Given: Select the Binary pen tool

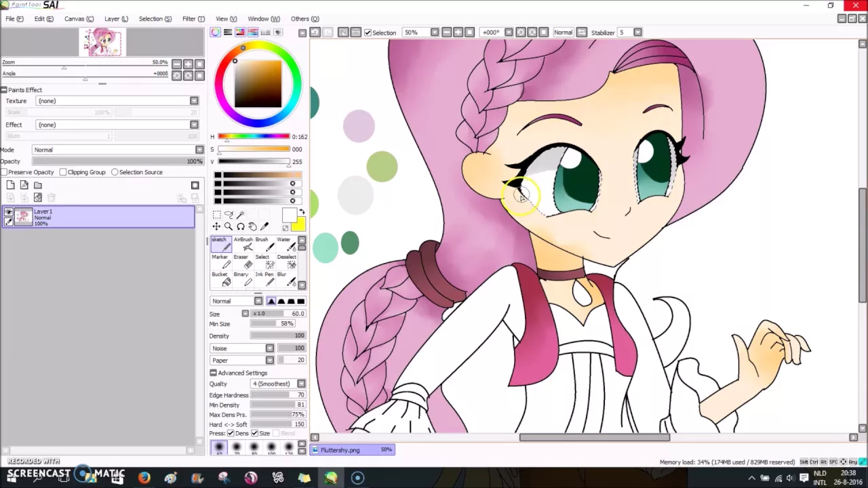Looking at the screenshot, I should point(243,279).
